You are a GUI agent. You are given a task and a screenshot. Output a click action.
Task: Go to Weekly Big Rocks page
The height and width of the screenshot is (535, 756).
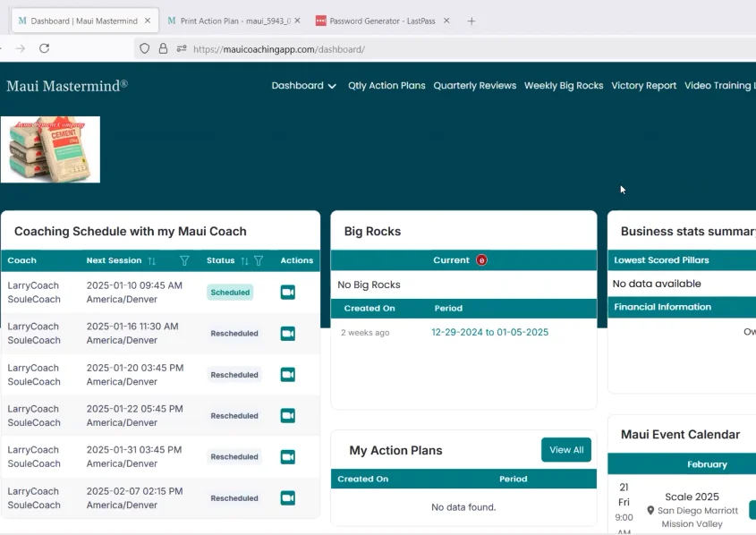point(563,86)
